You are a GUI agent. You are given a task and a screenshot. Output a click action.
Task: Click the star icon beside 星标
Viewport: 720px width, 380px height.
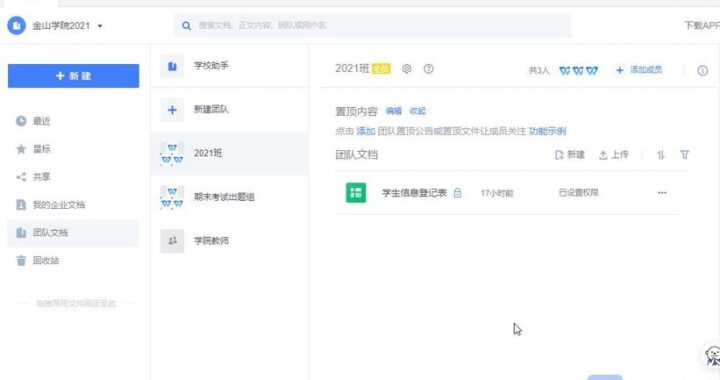click(21, 149)
